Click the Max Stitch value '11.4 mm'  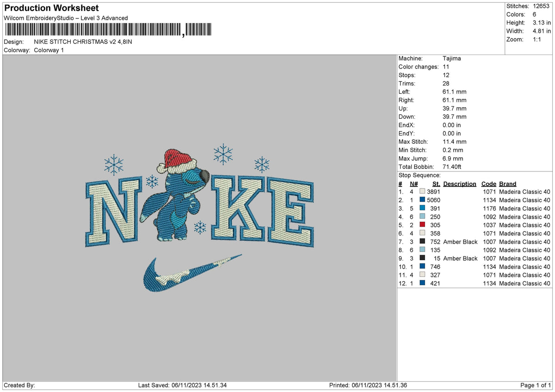pyautogui.click(x=455, y=141)
